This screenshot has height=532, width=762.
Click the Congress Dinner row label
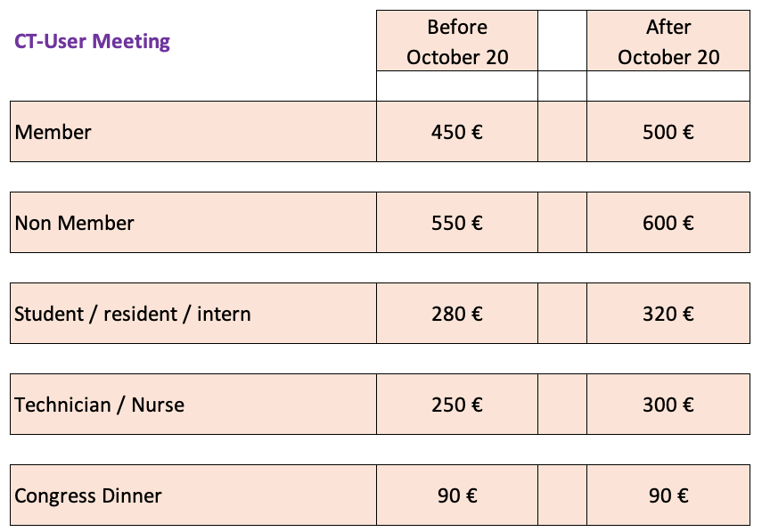point(88,495)
